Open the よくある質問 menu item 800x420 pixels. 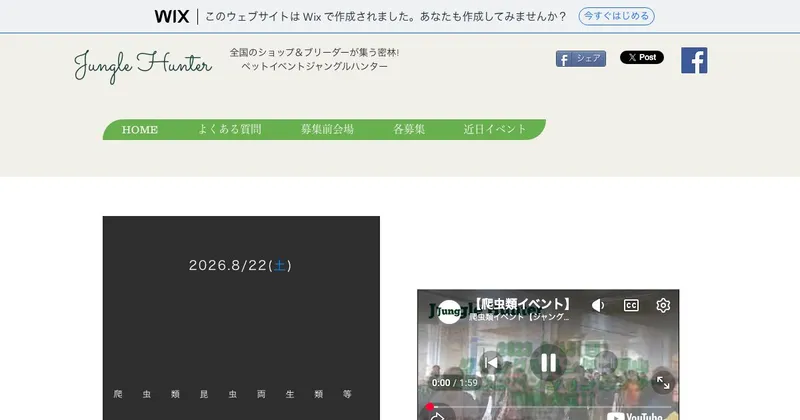point(230,129)
